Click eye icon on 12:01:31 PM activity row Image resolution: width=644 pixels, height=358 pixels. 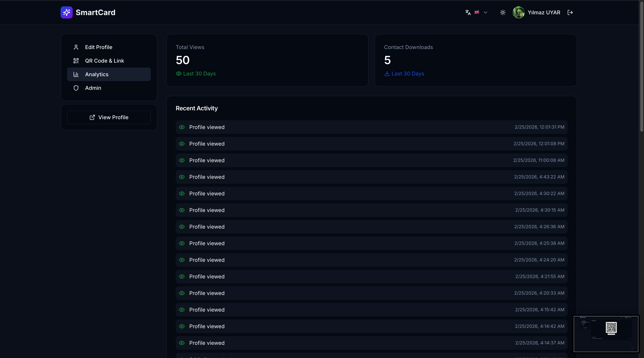pos(182,127)
